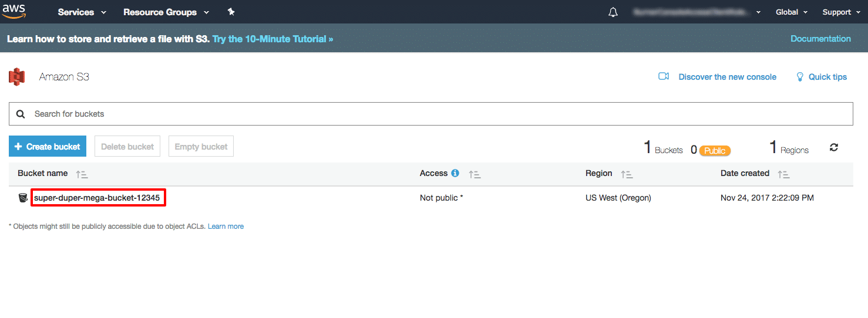The image size is (868, 318).
Task: Click the pushpin shortcuts icon
Action: click(231, 12)
